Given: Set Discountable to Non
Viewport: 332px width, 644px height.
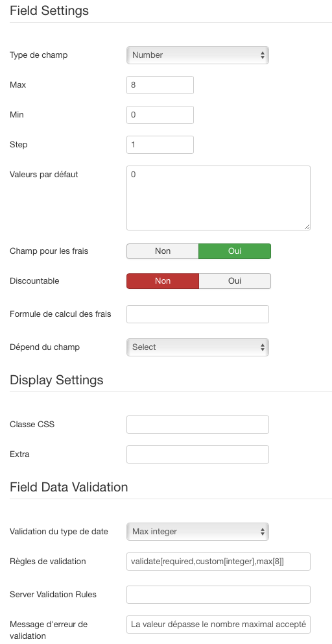Looking at the screenshot, I should click(x=163, y=281).
